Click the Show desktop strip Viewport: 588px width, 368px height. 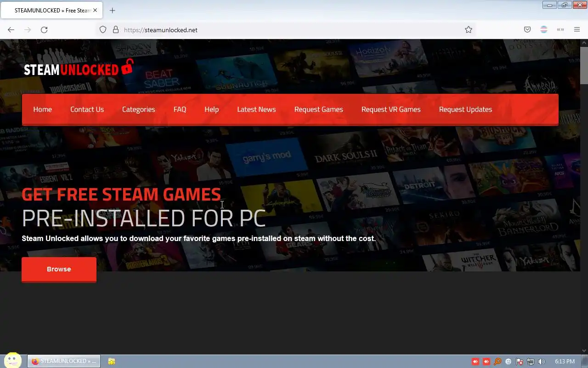pyautogui.click(x=585, y=362)
